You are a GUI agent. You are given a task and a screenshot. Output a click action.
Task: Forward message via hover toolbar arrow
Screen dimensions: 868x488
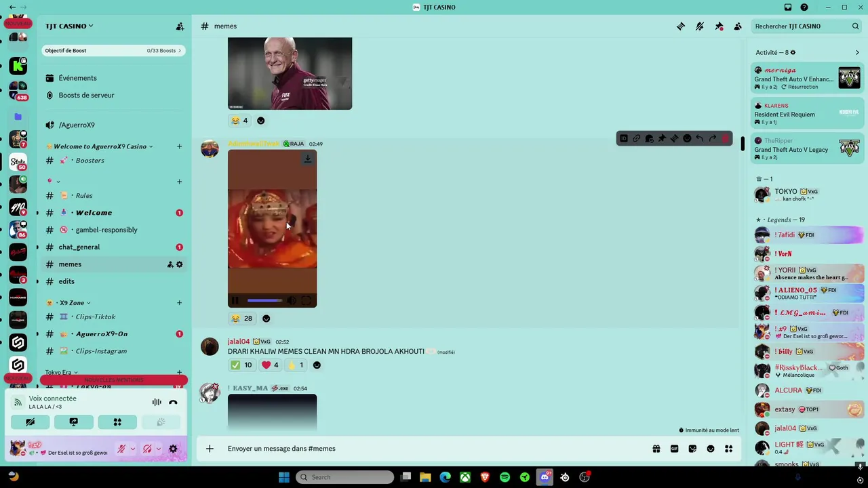(713, 139)
